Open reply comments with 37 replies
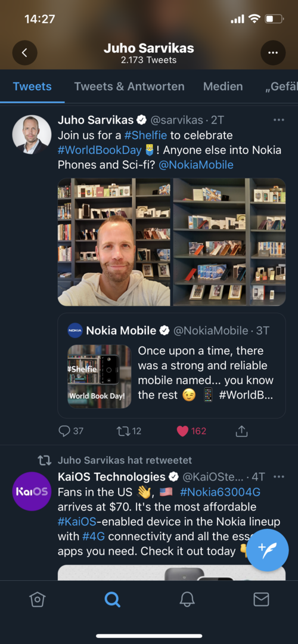This screenshot has height=644, width=298. (71, 431)
